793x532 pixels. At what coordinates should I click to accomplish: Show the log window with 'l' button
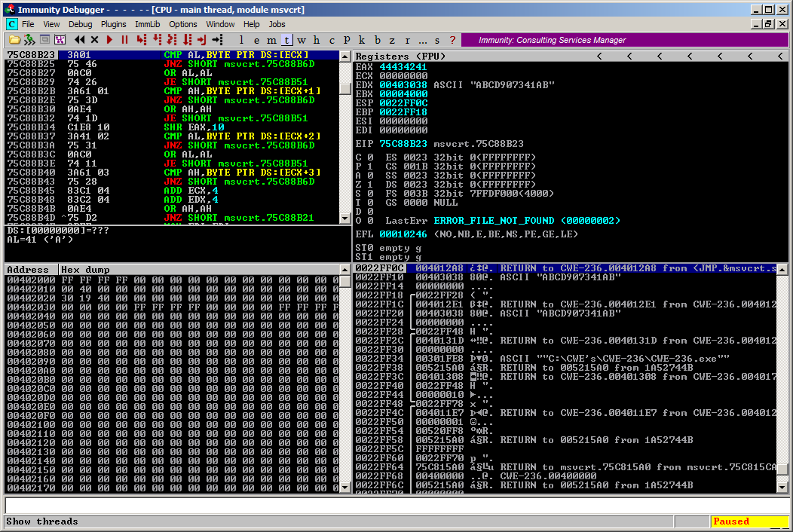pyautogui.click(x=241, y=40)
